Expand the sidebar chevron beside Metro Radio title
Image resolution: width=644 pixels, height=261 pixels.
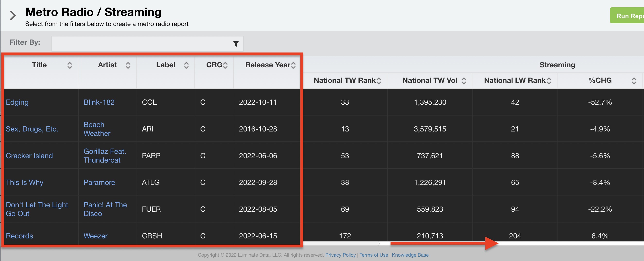tap(13, 16)
